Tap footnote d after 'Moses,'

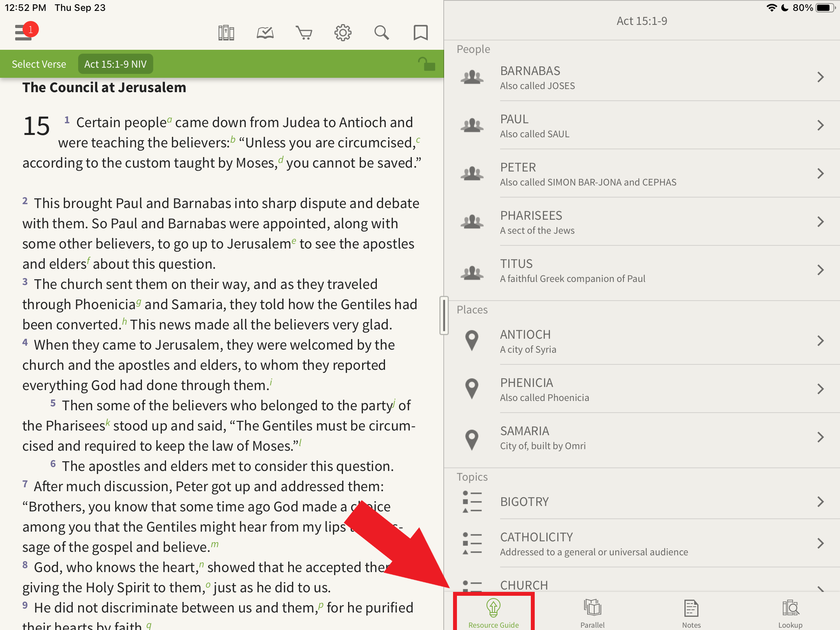point(281,159)
